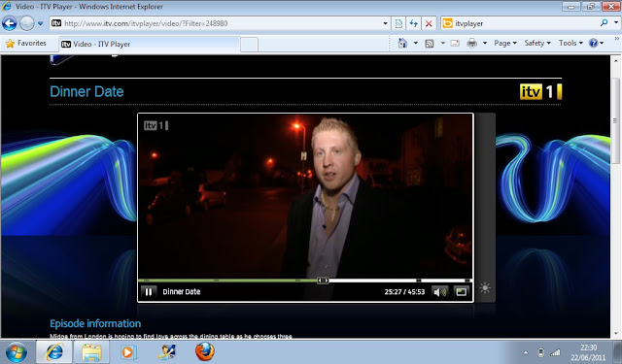Open a new blank tab

[249, 45]
